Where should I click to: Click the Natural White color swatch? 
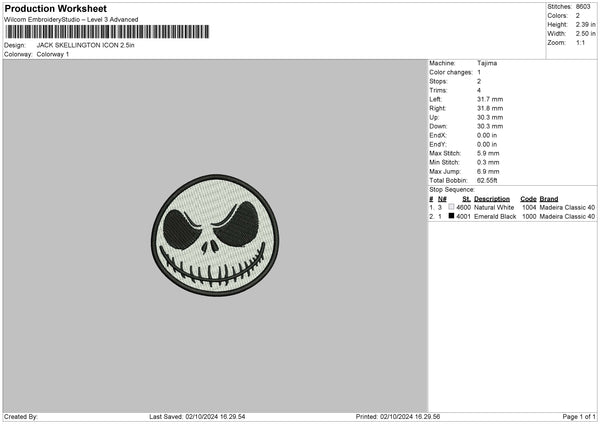click(452, 207)
